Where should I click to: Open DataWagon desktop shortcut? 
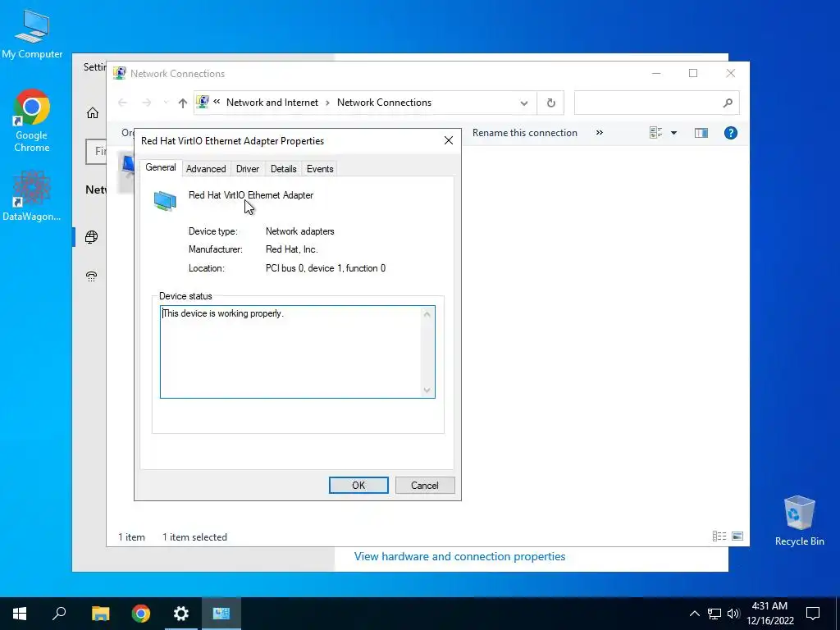32,196
